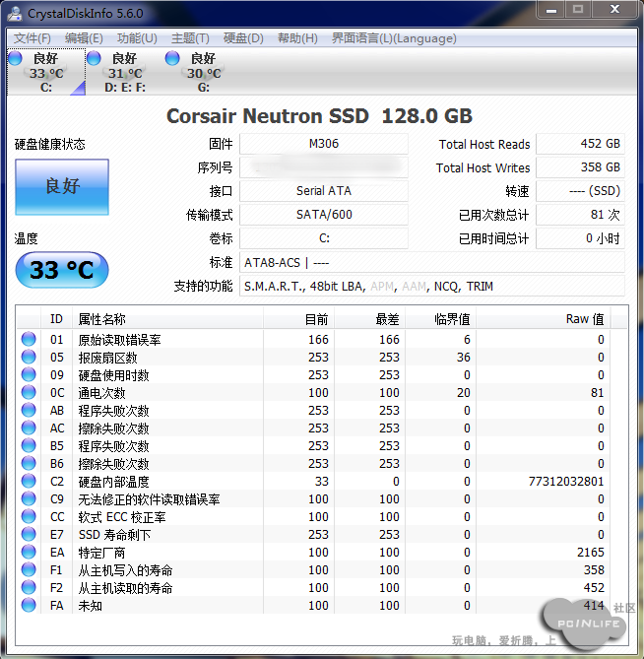This screenshot has width=644, height=659.
Task: Click the blue status icon for C: drive
Action: (x=15, y=58)
